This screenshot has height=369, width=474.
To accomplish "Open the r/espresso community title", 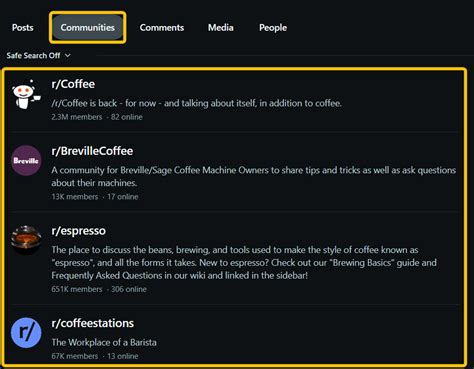I will click(79, 231).
